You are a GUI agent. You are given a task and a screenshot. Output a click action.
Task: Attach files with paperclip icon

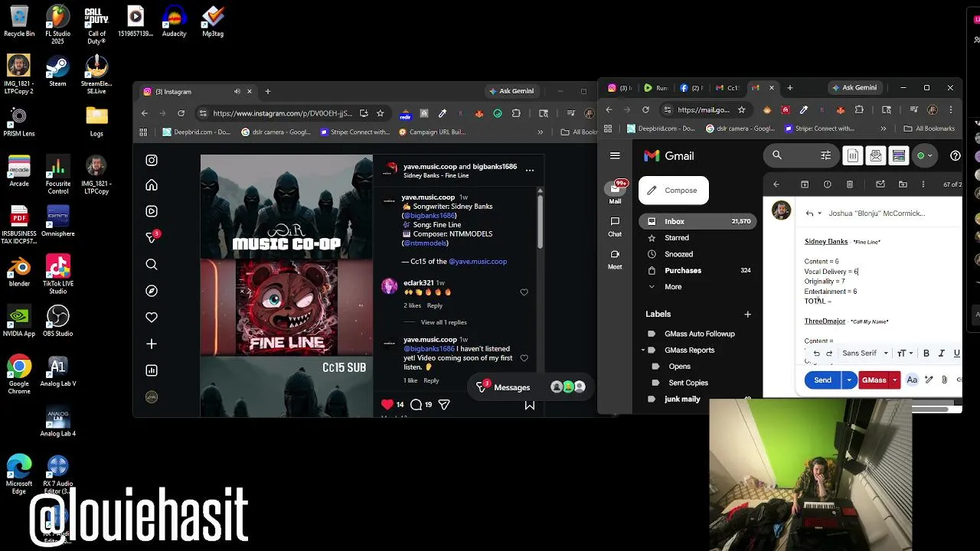tap(944, 380)
